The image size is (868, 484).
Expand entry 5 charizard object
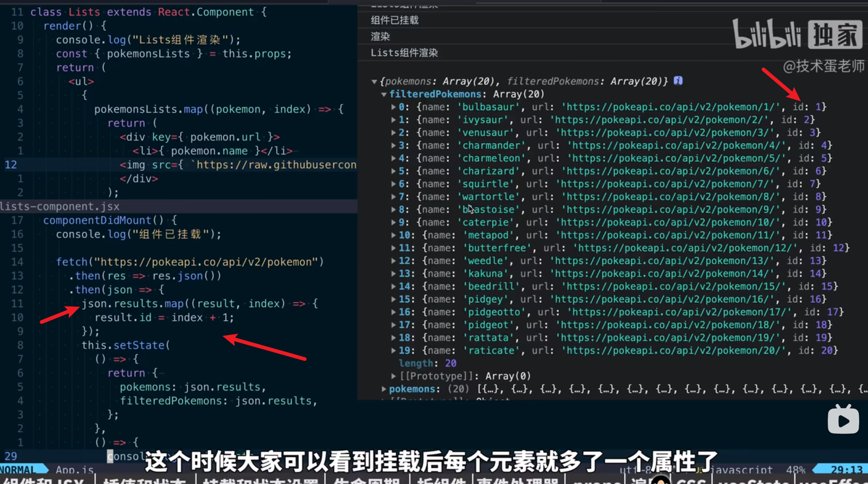coord(394,172)
